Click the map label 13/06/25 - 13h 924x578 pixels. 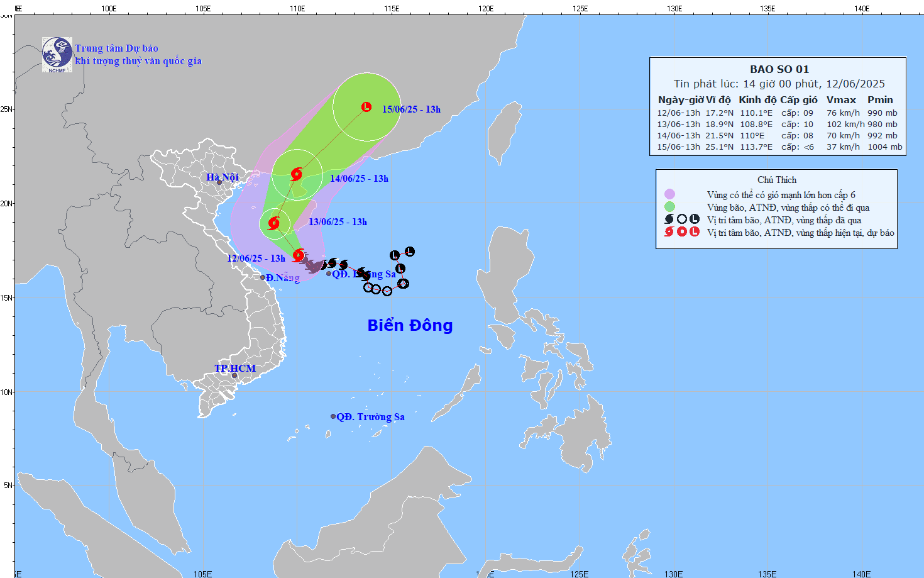pyautogui.click(x=338, y=222)
